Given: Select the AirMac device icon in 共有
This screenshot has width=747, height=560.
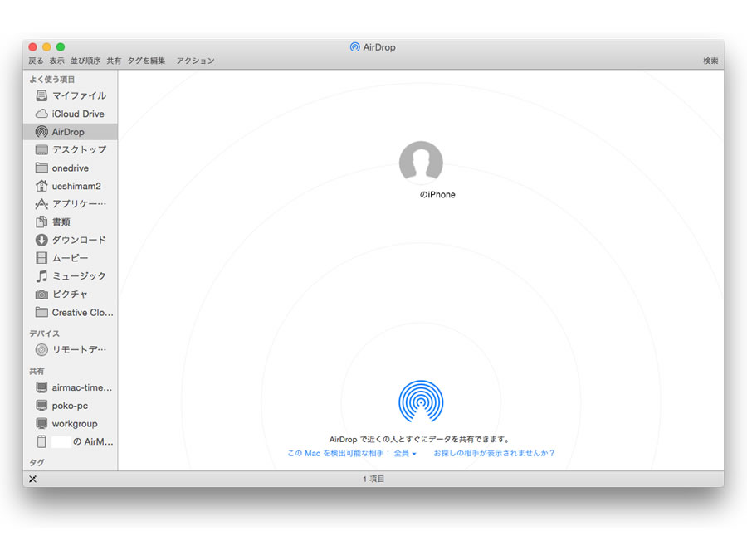Looking at the screenshot, I should pos(42,442).
